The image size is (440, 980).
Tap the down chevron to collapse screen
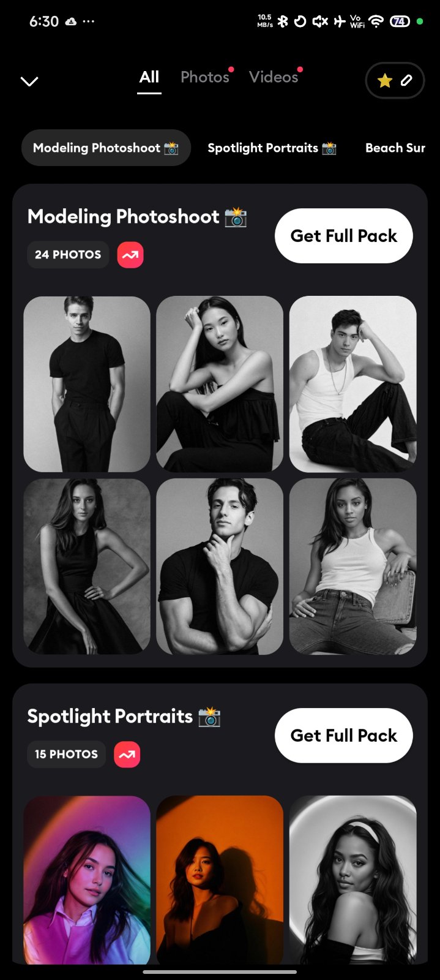coord(29,81)
